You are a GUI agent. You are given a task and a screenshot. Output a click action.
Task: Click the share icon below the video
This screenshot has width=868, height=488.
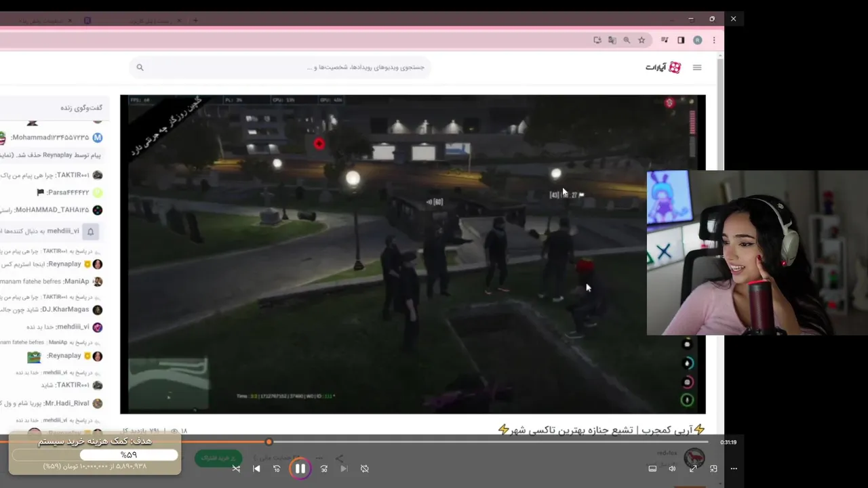click(339, 459)
